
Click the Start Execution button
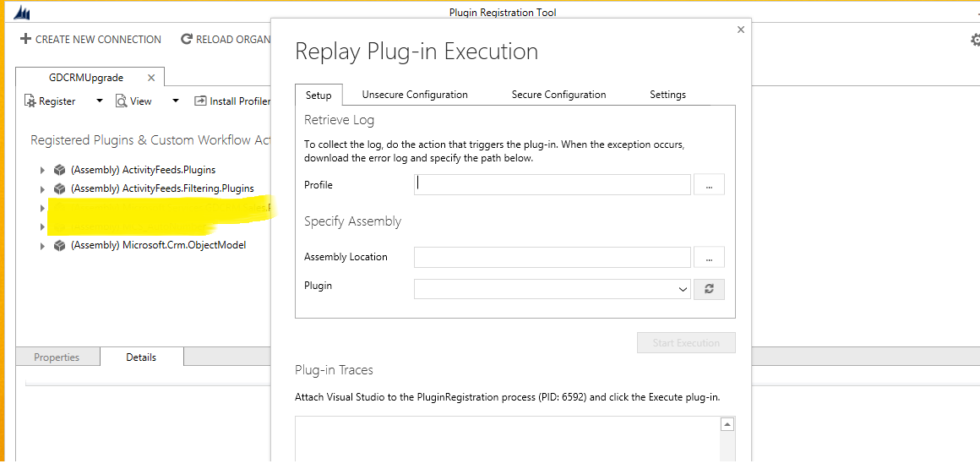[x=686, y=343]
